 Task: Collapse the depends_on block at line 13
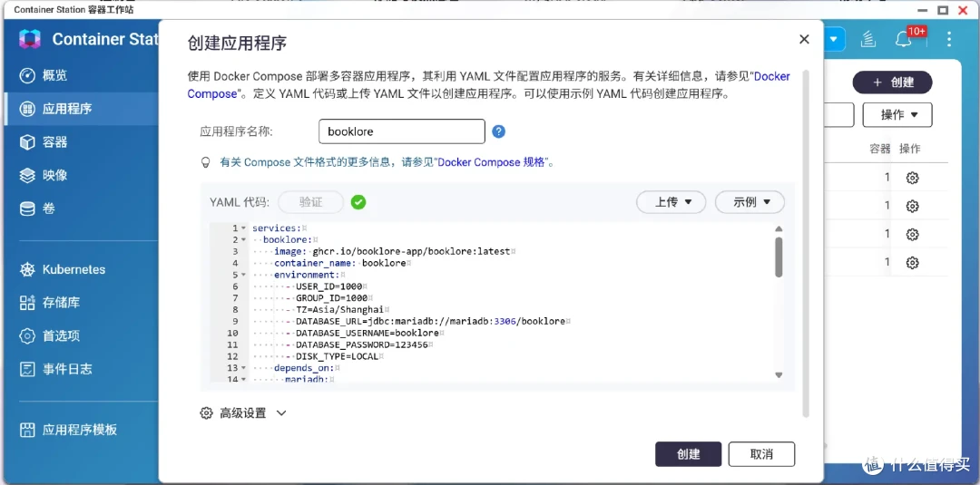pyautogui.click(x=244, y=368)
